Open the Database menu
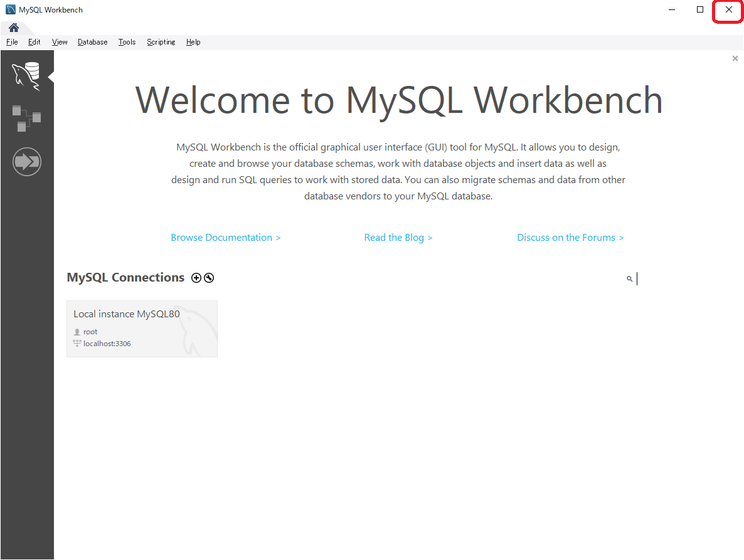 pos(92,42)
